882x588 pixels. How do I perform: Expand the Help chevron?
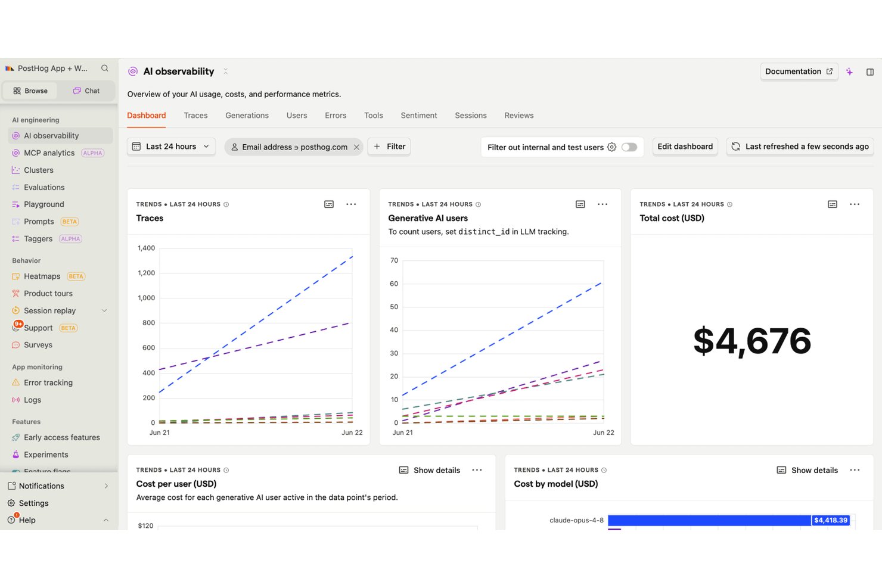pos(106,520)
